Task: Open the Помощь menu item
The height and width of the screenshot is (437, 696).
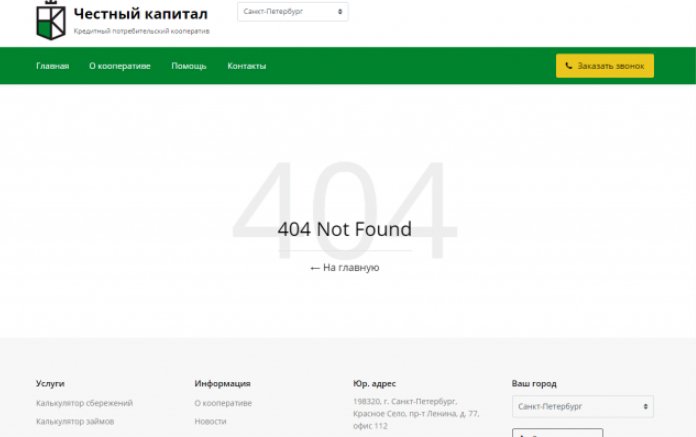Action: click(x=189, y=66)
